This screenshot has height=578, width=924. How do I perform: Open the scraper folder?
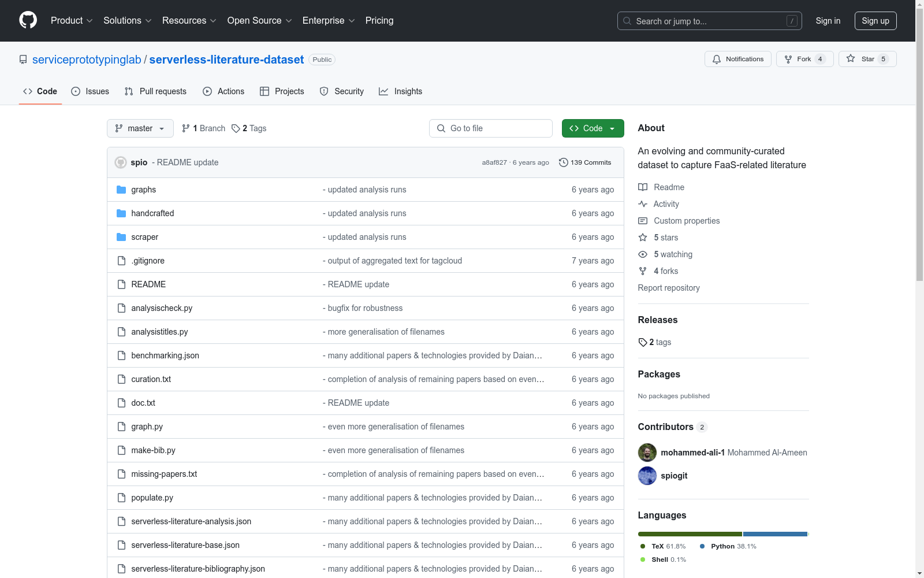click(145, 237)
